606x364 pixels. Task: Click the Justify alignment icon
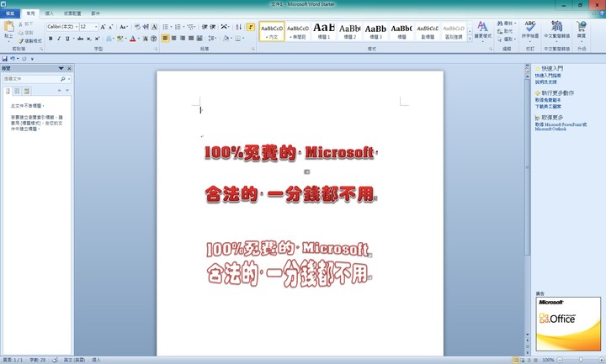tap(191, 38)
